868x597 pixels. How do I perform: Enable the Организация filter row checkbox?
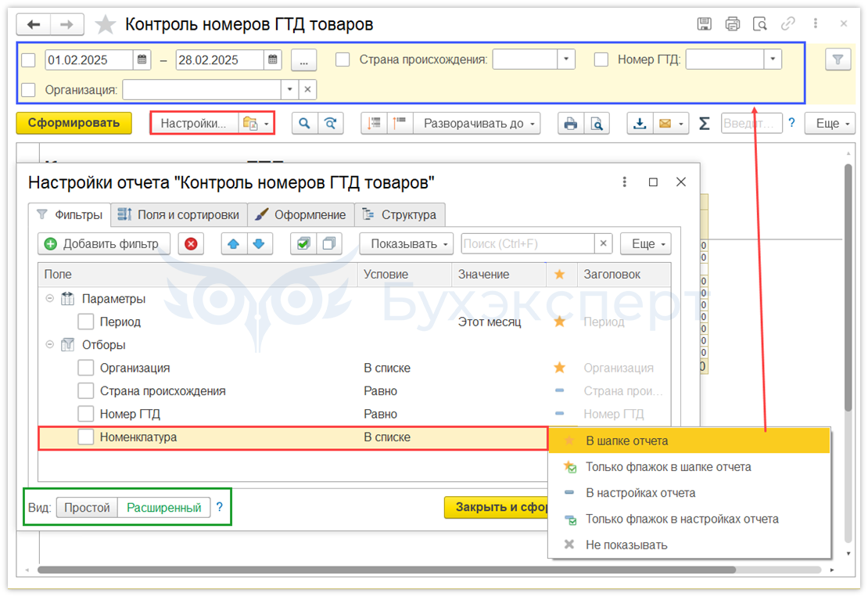point(86,368)
